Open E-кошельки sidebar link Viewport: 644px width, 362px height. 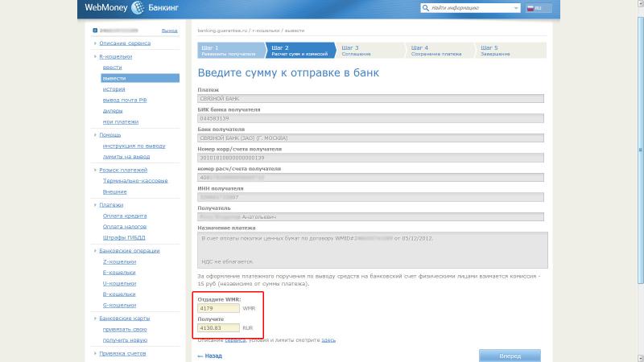tap(119, 273)
